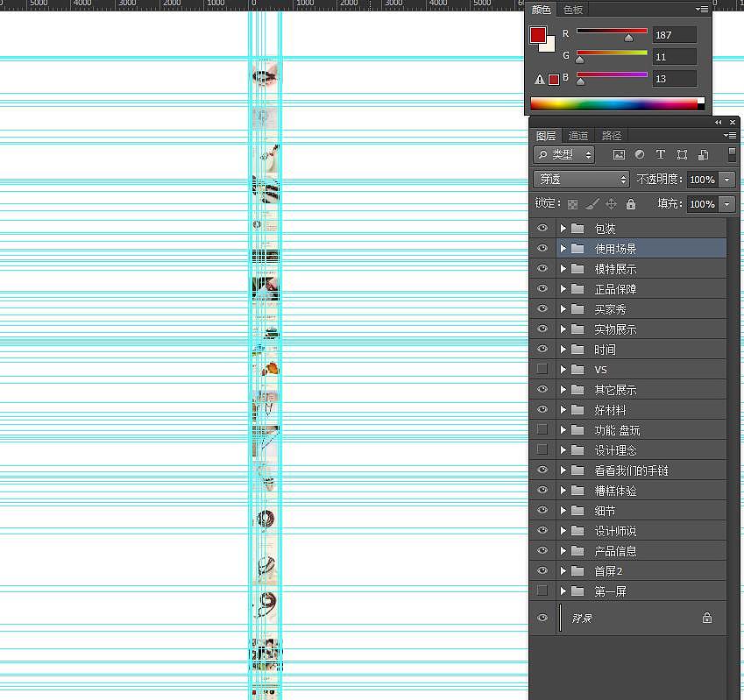This screenshot has width=744, height=700.
Task: Hide the 使用场景 layer group
Action: point(542,248)
